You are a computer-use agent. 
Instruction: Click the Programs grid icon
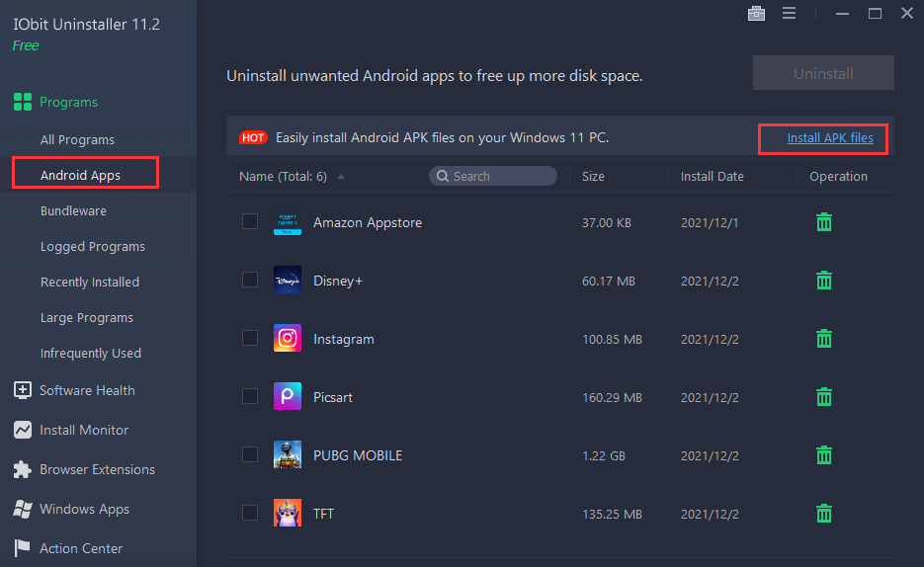click(23, 102)
